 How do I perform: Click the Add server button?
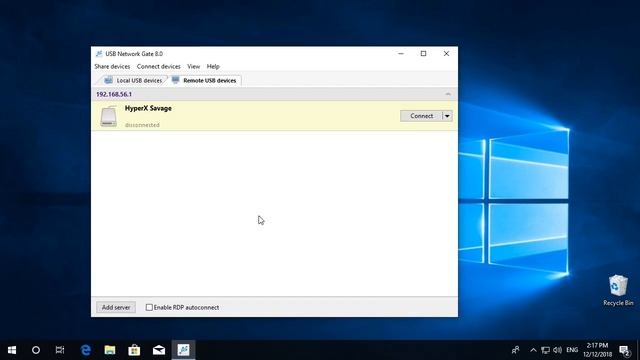click(x=116, y=307)
